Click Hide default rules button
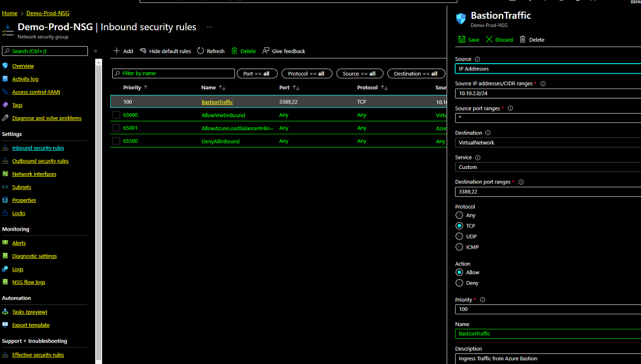 (x=165, y=51)
